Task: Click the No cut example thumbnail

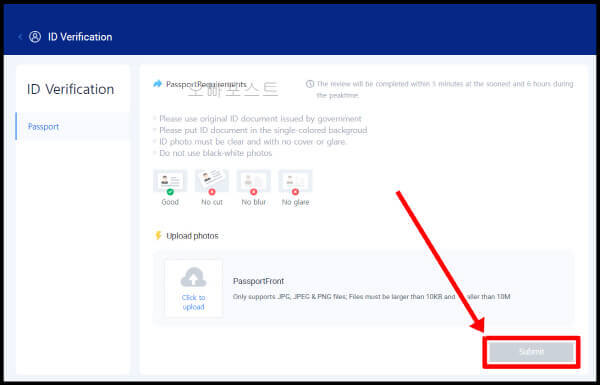Action: tap(212, 181)
